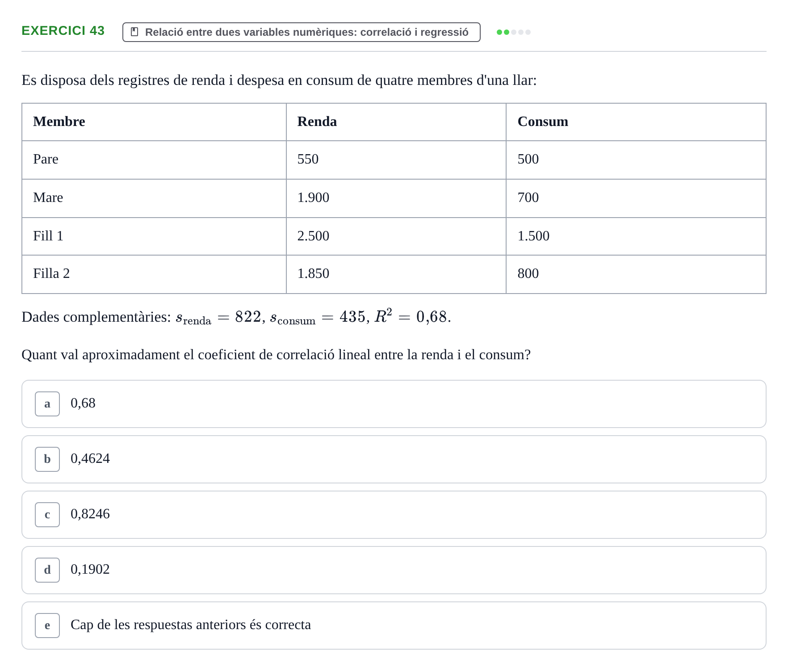This screenshot has height=672, width=788.
Task: Click the Pare row label
Action: click(x=46, y=159)
